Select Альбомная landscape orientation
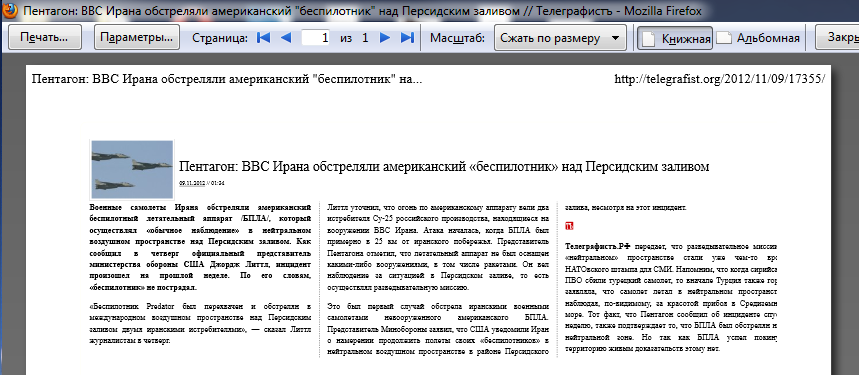The image size is (859, 375). coord(759,38)
